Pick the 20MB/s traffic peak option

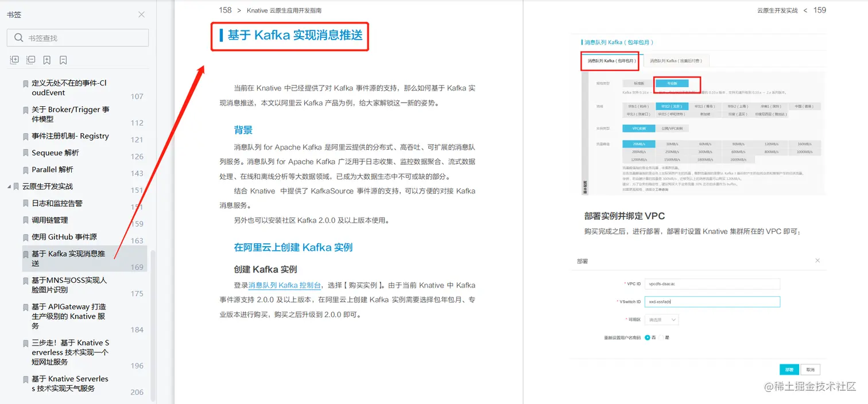[638, 144]
